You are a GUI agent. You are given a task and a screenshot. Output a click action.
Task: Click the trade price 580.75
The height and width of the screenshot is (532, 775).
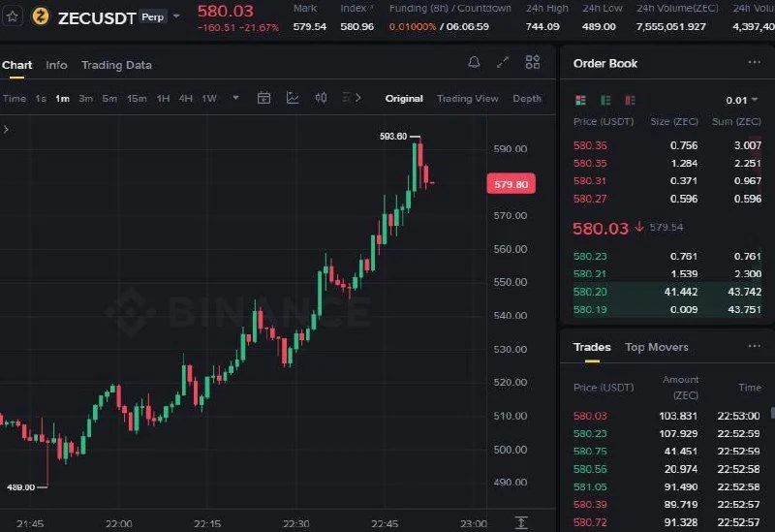(590, 452)
